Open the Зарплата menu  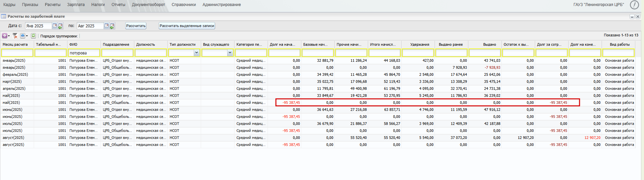pos(76,5)
